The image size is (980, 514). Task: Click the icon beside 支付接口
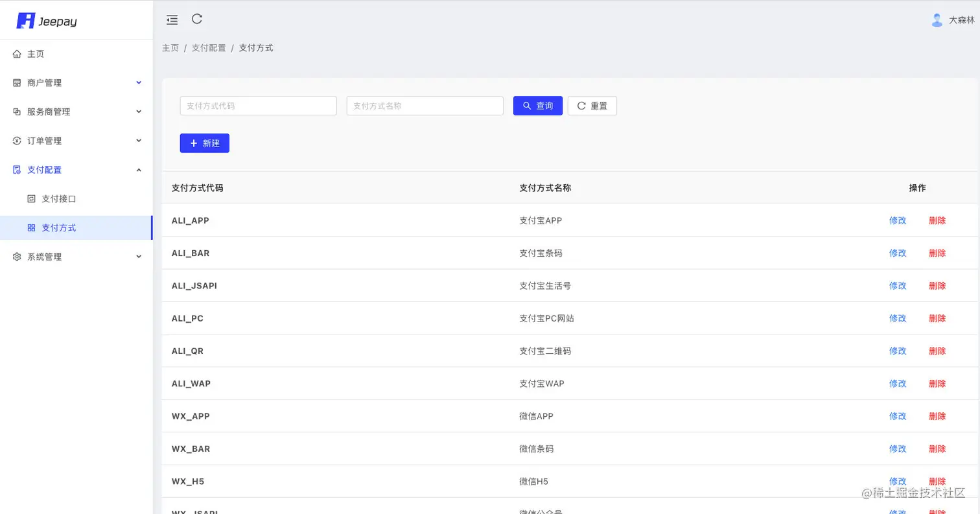pyautogui.click(x=31, y=199)
